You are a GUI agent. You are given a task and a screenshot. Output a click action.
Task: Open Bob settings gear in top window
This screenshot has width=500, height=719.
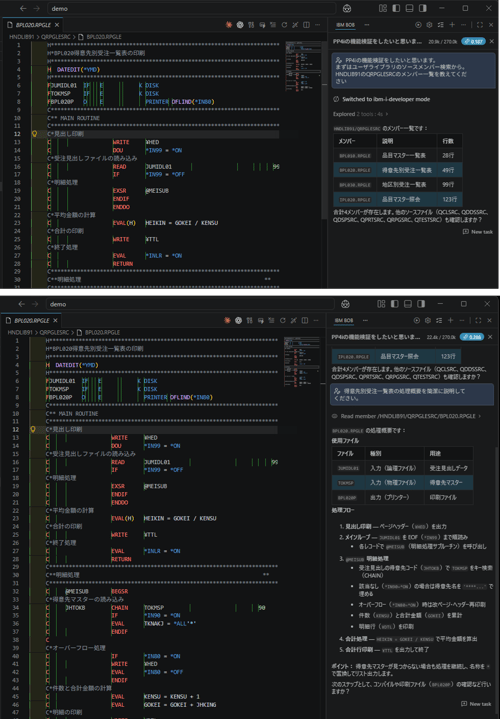click(x=429, y=25)
